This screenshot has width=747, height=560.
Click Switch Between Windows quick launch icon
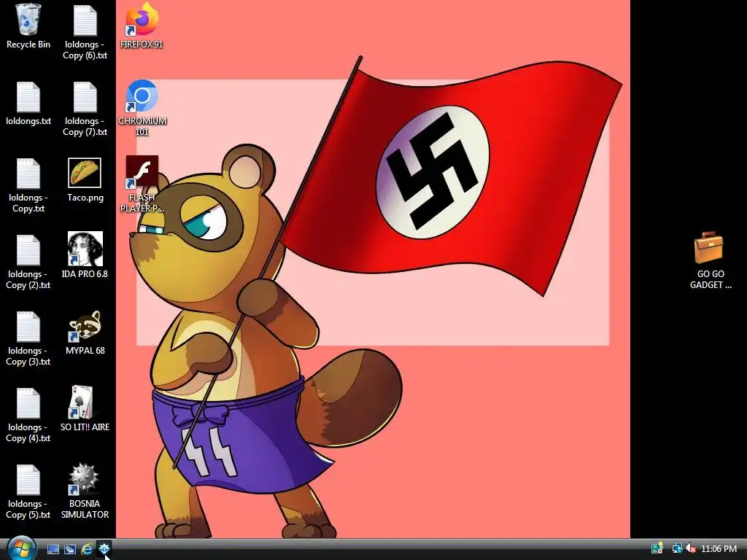pos(70,550)
